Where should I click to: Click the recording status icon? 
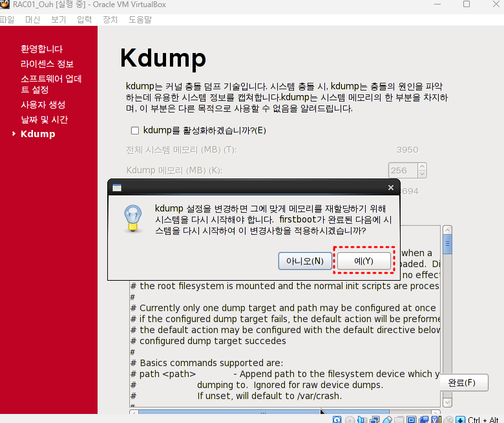[424, 420]
